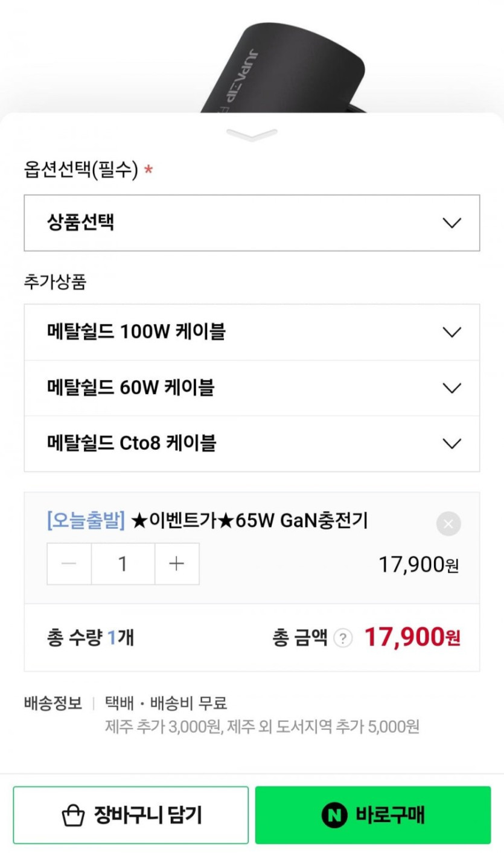Viewport: 504px width, 853px height.
Task: Click the green 바로구매 button
Action: (x=373, y=815)
